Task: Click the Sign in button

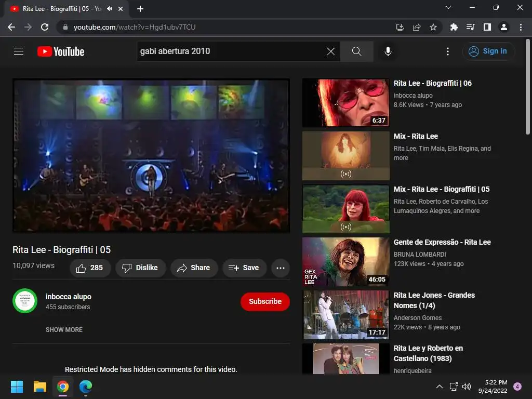Action: (x=488, y=51)
